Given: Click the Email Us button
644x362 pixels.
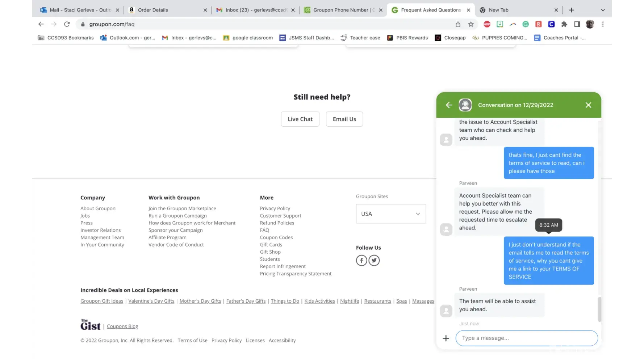Looking at the screenshot, I should click(344, 119).
